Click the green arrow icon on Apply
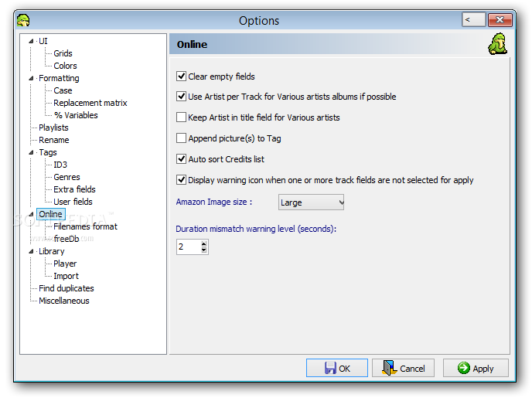Screen dimensions: 532x398 pyautogui.click(x=463, y=368)
